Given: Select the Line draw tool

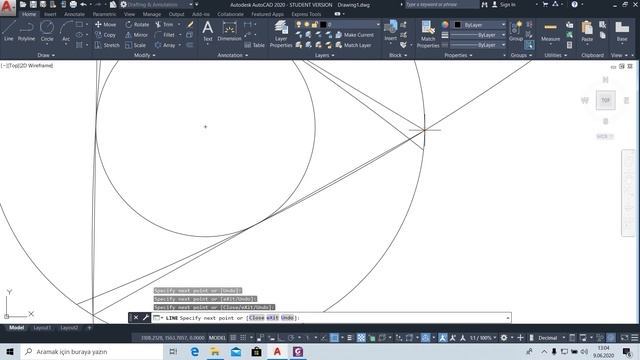Looking at the screenshot, I should click(9, 31).
